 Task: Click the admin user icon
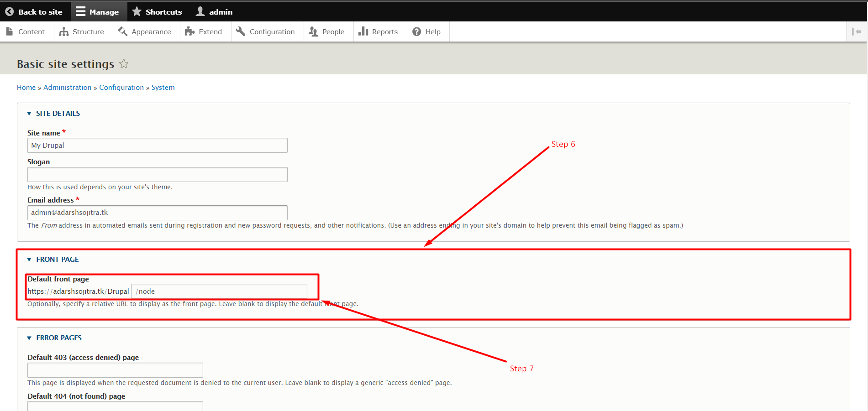tap(200, 11)
